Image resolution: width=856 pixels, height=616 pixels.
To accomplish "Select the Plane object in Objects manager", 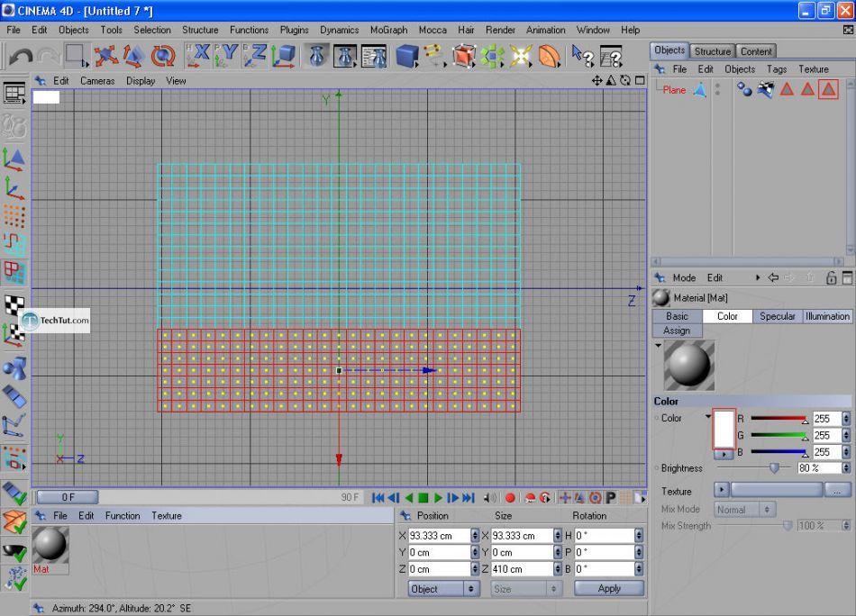I will click(x=674, y=90).
